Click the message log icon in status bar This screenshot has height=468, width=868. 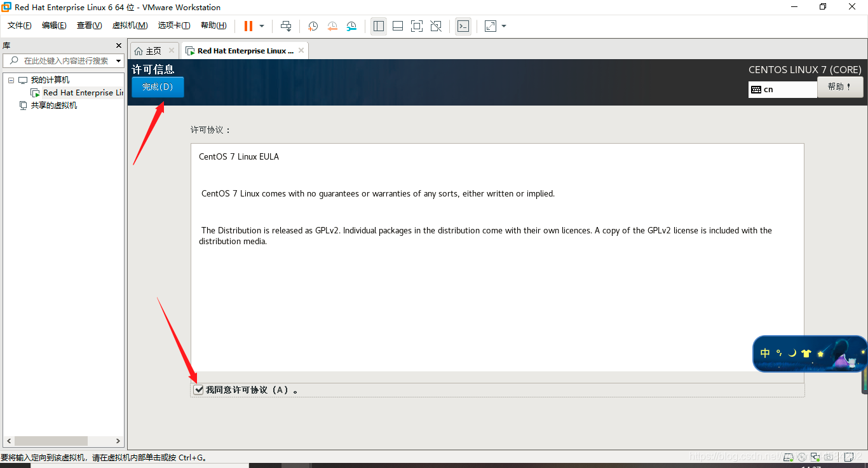pos(848,457)
